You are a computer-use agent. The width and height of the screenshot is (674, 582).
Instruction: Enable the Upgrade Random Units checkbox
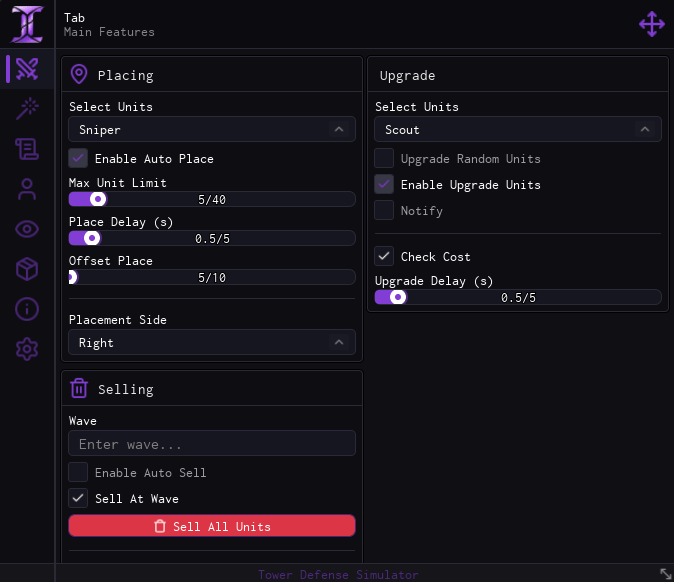pyautogui.click(x=384, y=158)
